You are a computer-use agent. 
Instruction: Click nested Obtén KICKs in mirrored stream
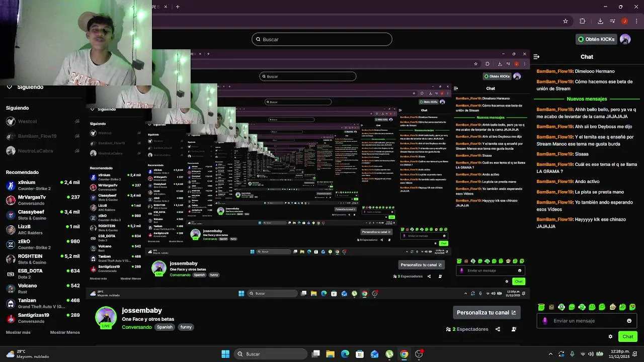pyautogui.click(x=497, y=76)
